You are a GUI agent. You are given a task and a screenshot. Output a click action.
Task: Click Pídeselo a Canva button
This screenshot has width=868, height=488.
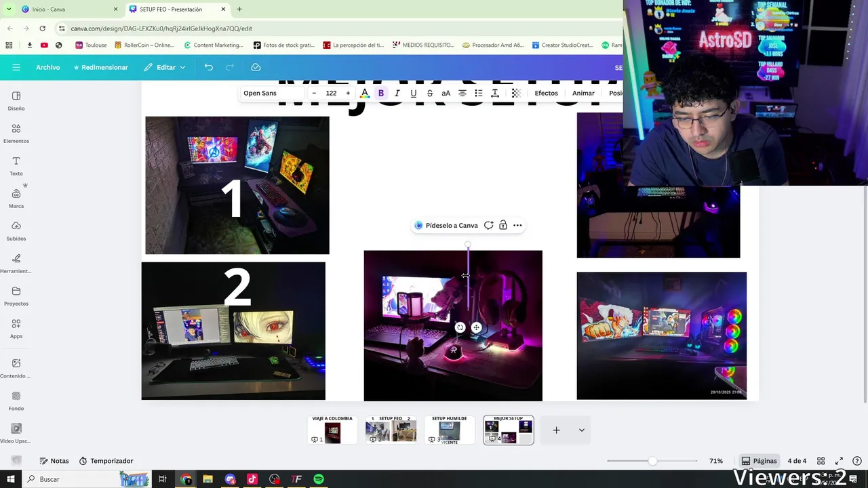click(x=446, y=225)
